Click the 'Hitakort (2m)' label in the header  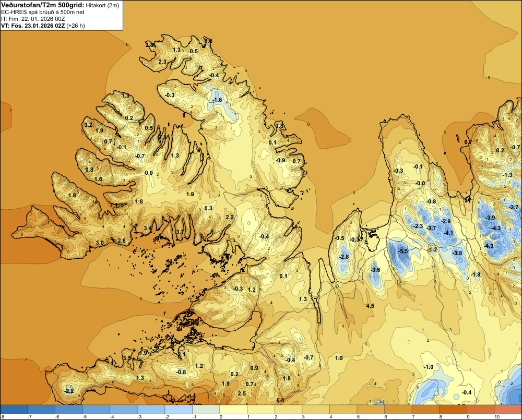tap(102, 5)
